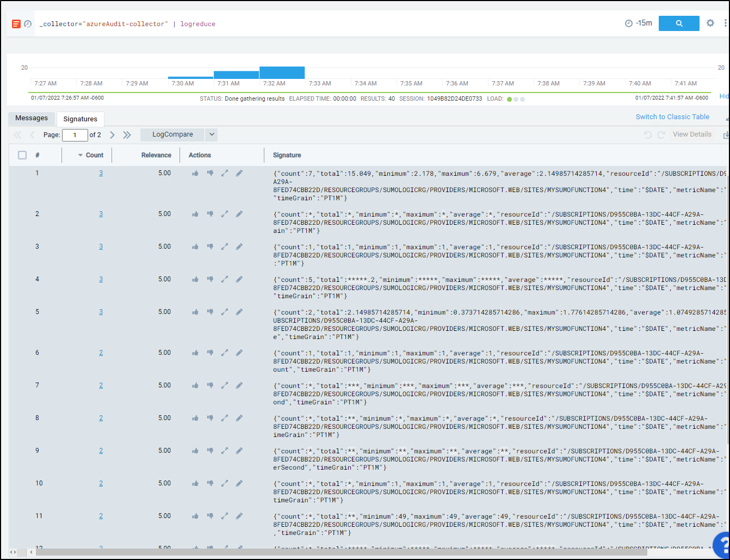Click the 7:31 AM histogram bar
The width and height of the screenshot is (730, 560).
pyautogui.click(x=236, y=75)
